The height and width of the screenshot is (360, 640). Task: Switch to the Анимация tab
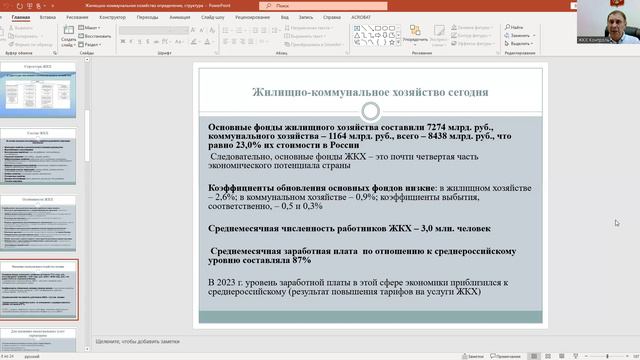tap(180, 17)
